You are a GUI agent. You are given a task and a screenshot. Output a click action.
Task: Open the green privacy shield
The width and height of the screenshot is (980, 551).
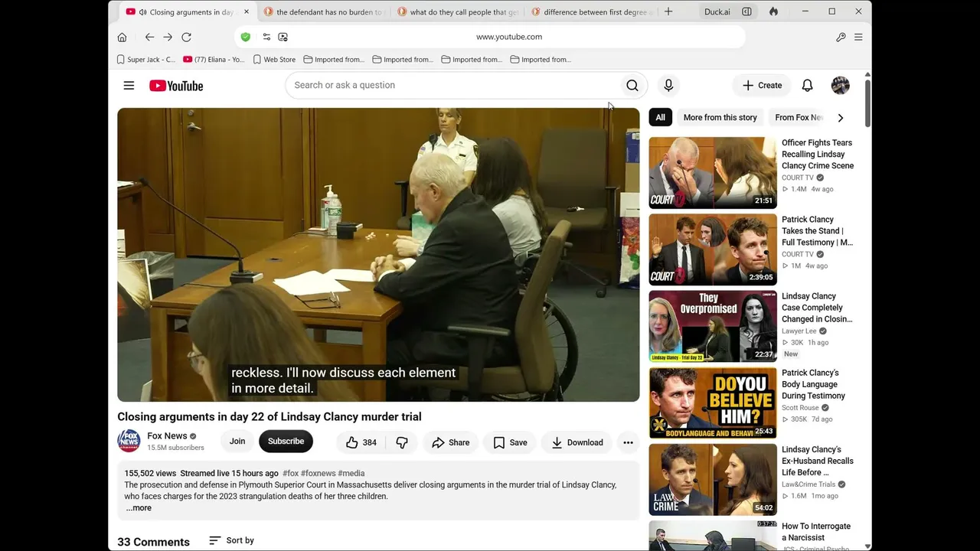click(245, 37)
